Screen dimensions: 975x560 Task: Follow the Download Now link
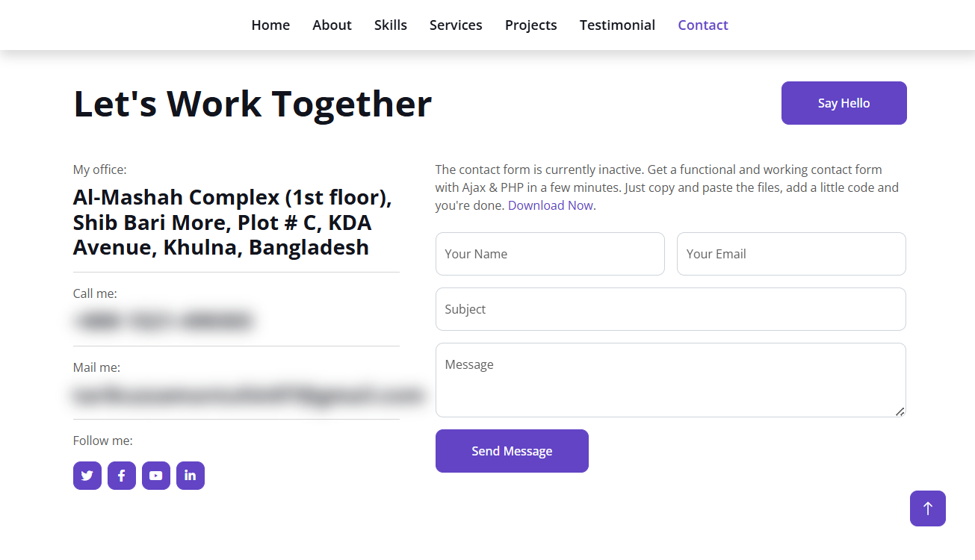551,205
